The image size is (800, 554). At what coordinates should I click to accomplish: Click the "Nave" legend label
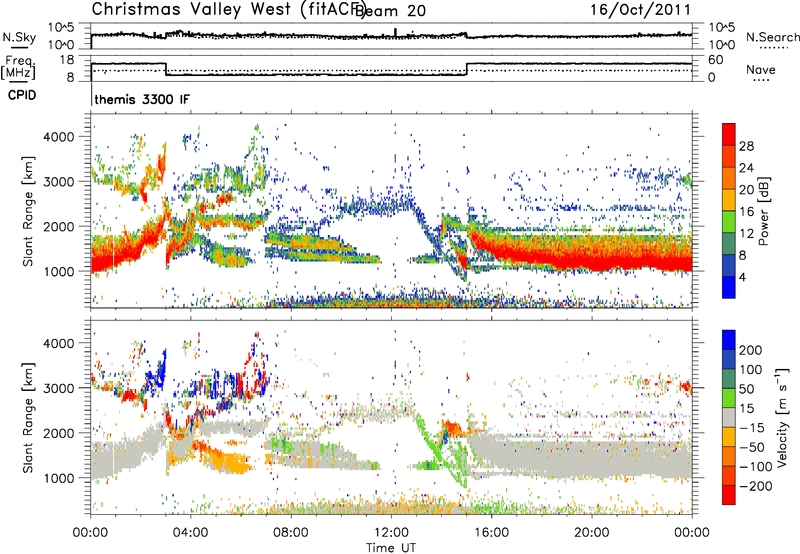tap(760, 70)
